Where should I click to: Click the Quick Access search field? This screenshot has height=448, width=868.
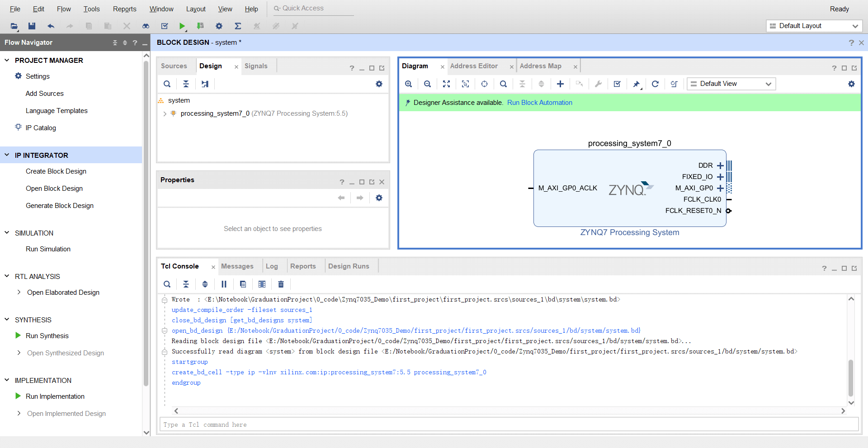(313, 8)
